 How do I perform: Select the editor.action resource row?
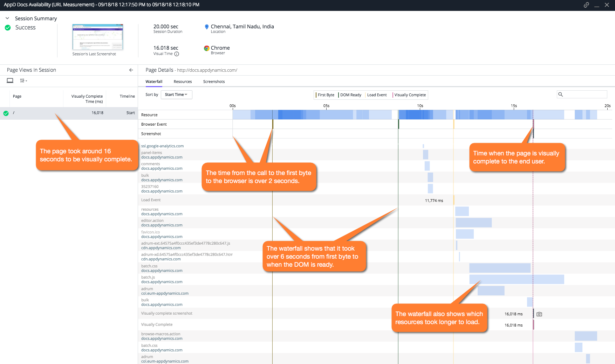(x=376, y=223)
